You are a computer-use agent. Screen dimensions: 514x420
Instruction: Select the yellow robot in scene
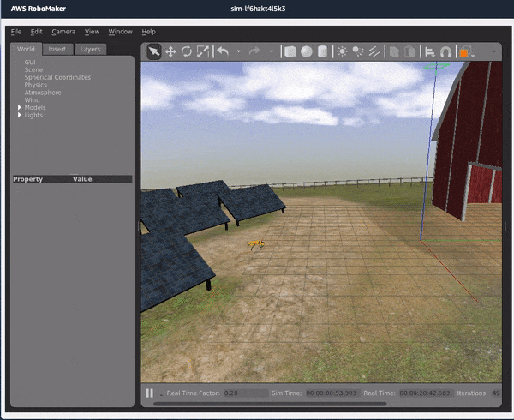tap(255, 245)
